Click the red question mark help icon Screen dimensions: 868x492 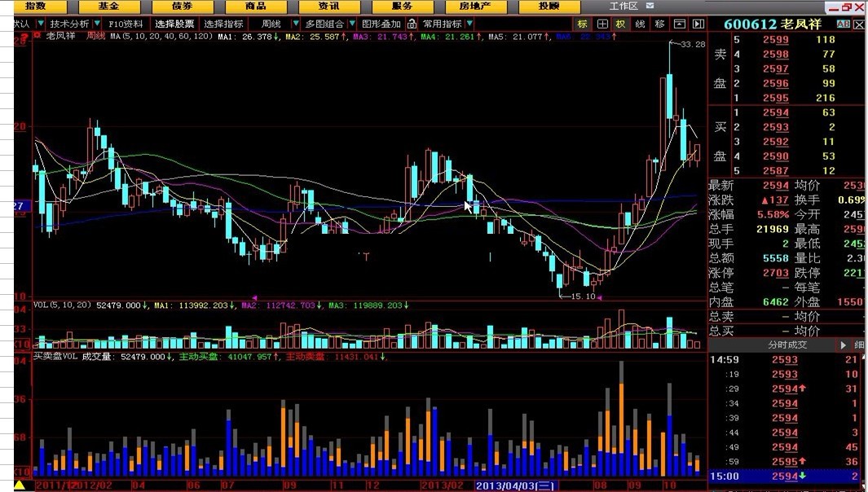tap(24, 37)
